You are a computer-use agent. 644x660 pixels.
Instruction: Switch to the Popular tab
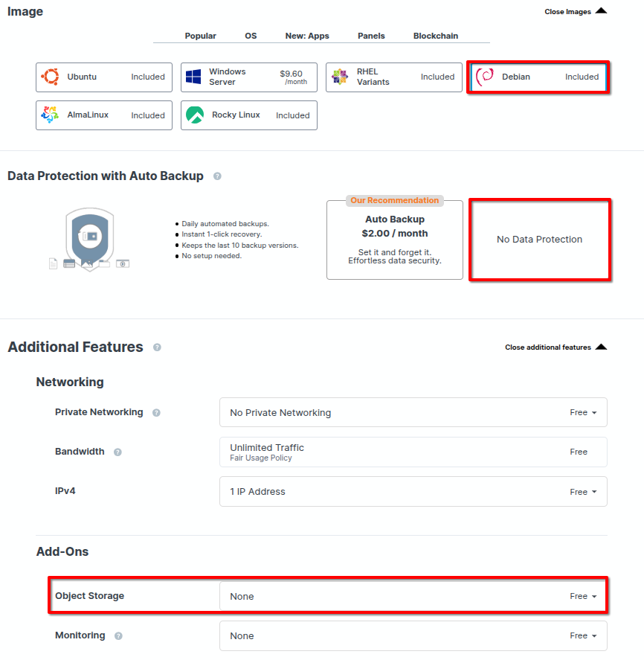click(x=200, y=36)
